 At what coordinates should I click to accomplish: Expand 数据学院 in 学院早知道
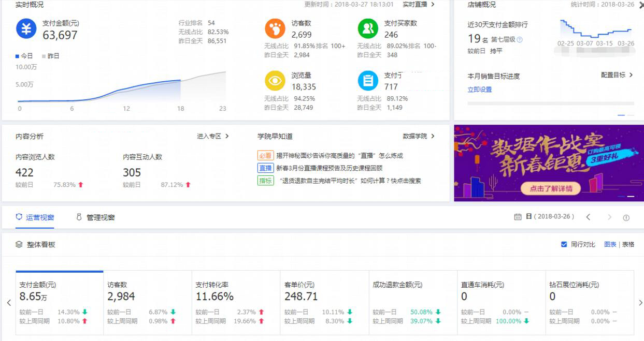click(x=415, y=136)
